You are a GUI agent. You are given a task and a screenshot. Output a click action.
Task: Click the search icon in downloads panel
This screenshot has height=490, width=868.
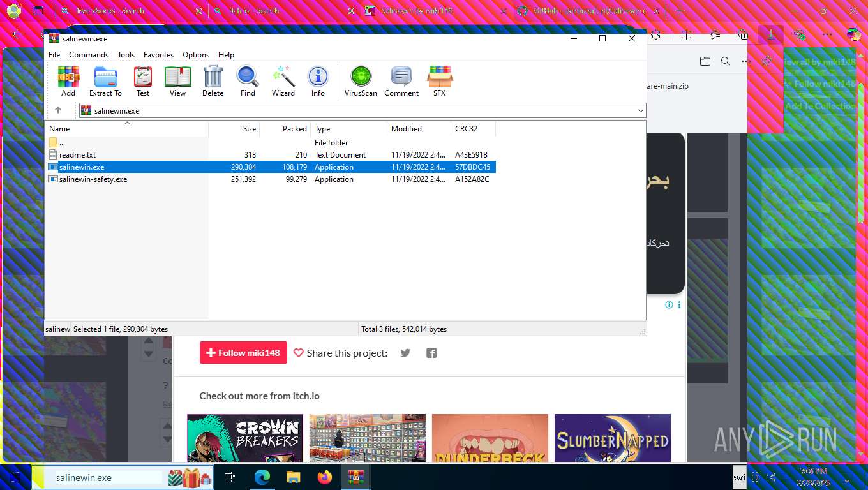(x=726, y=61)
